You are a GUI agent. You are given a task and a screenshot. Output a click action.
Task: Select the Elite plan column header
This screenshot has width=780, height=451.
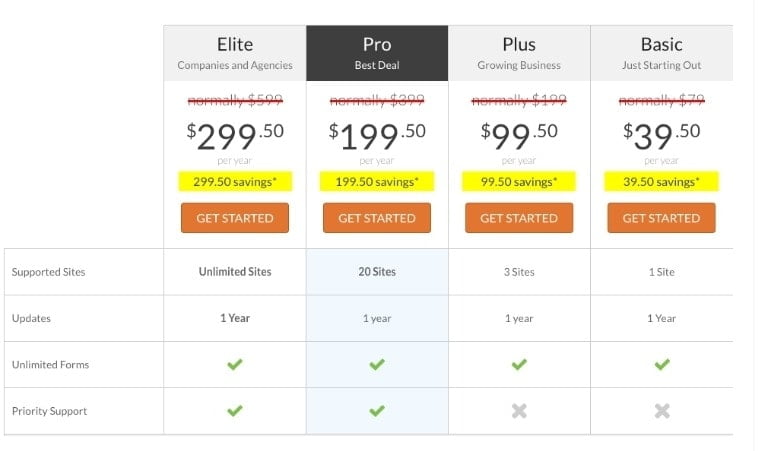click(235, 53)
